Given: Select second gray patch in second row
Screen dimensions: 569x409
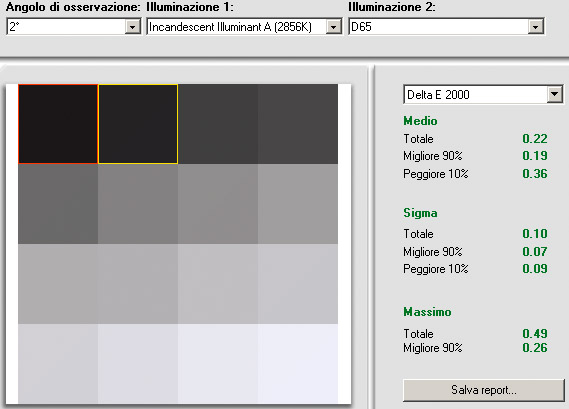Looking at the screenshot, I should click(138, 204).
